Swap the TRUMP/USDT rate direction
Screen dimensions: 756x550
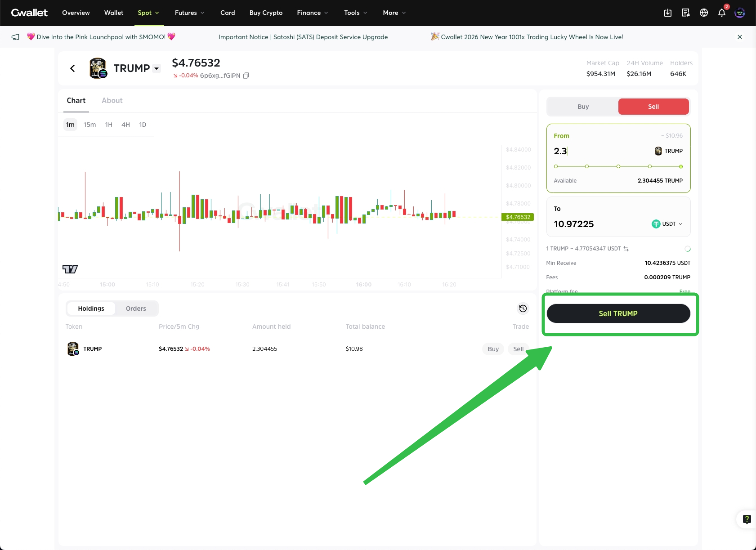[626, 249]
